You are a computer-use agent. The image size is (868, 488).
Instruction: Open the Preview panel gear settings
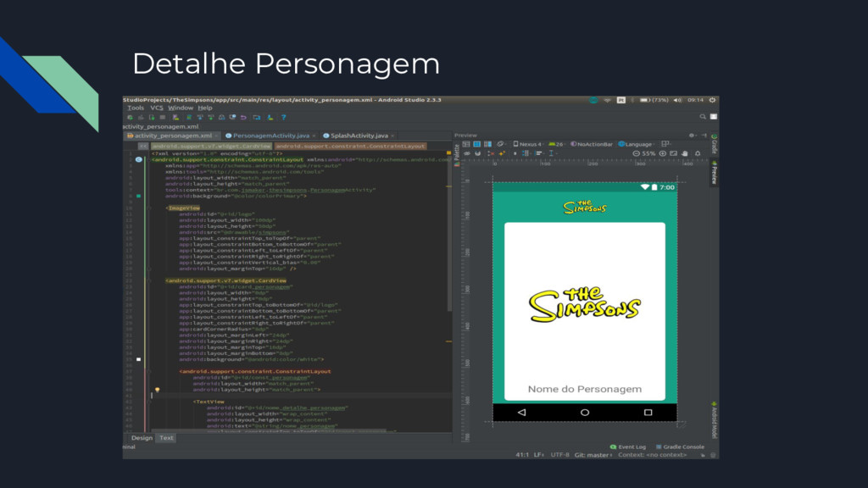[x=692, y=136]
